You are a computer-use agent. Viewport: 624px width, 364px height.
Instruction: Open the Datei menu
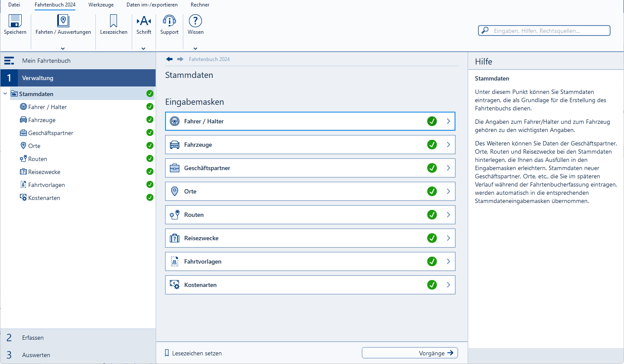[x=14, y=5]
